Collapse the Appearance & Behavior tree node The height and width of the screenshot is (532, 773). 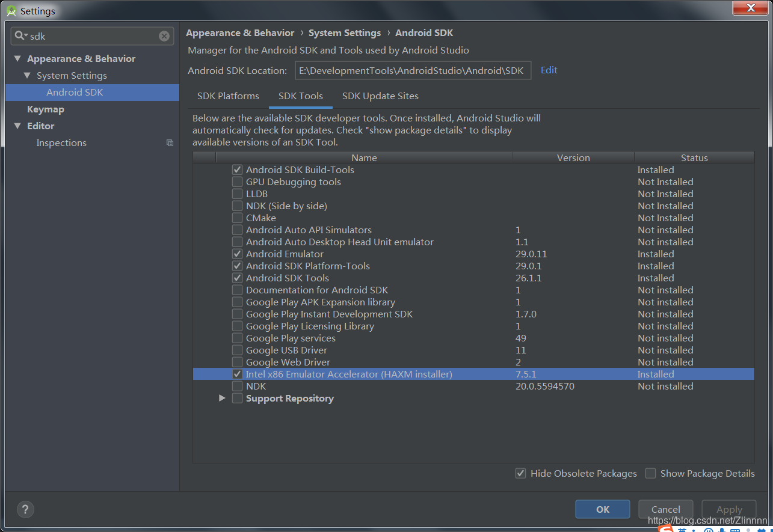[x=17, y=59]
